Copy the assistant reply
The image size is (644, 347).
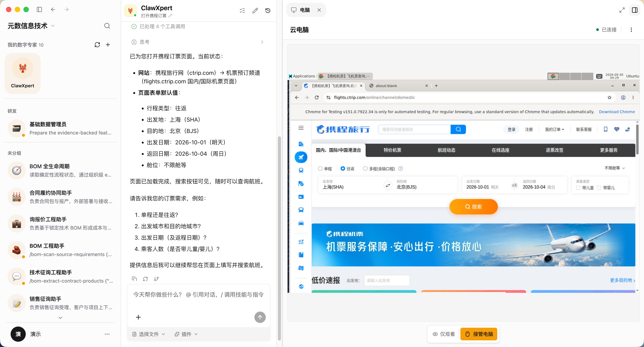134,279
